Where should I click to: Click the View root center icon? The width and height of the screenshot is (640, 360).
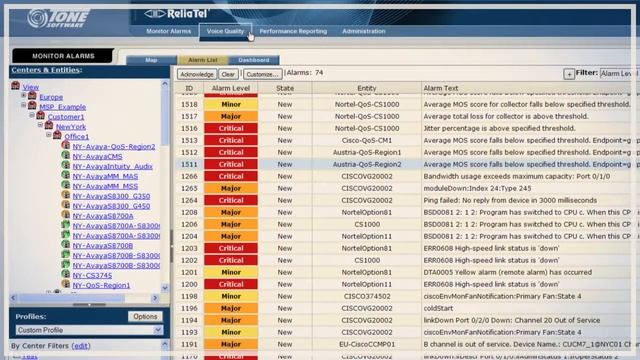tap(16, 85)
